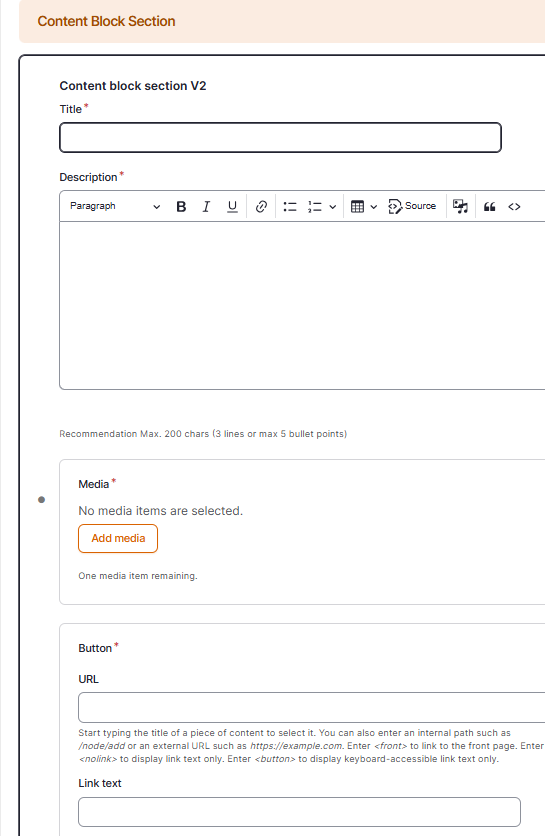The image size is (545, 836).
Task: Toggle Italic formatting in the editor toolbar
Action: click(x=206, y=206)
